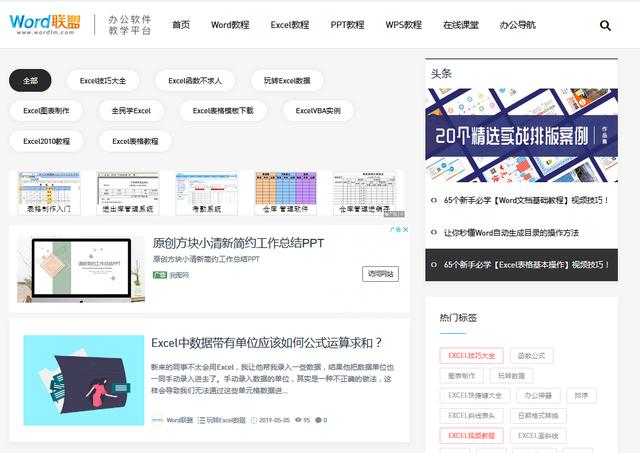Select 全民学Excel category pill
Image resolution: width=640 pixels, height=453 pixels.
point(131,111)
